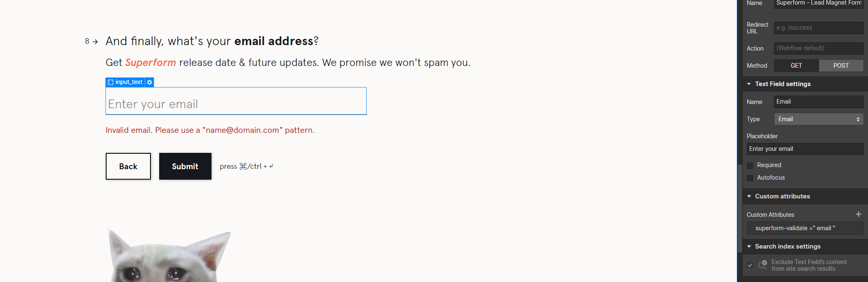This screenshot has width=868, height=282.
Task: Enable the Required checkbox
Action: [x=750, y=165]
